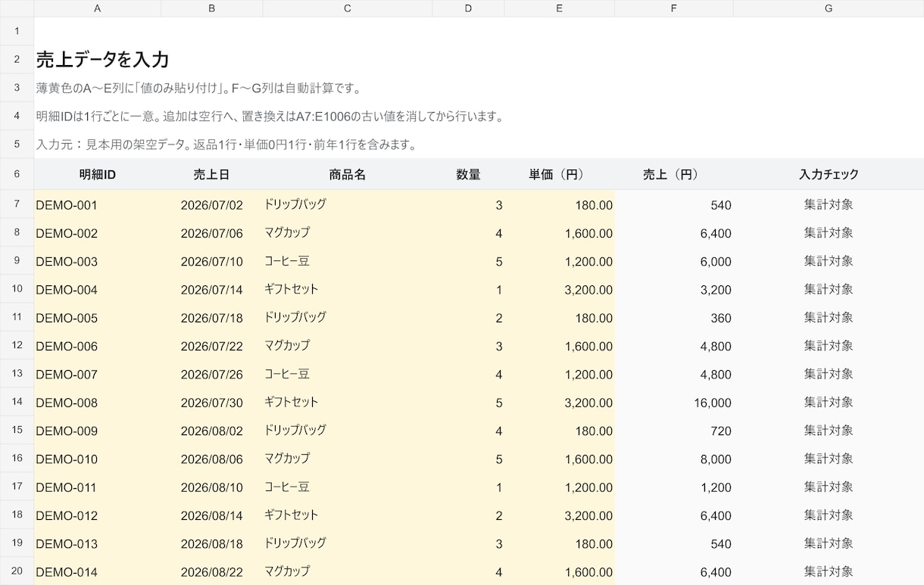Click the 数量 header cell
The width and height of the screenshot is (924, 585).
click(x=468, y=175)
